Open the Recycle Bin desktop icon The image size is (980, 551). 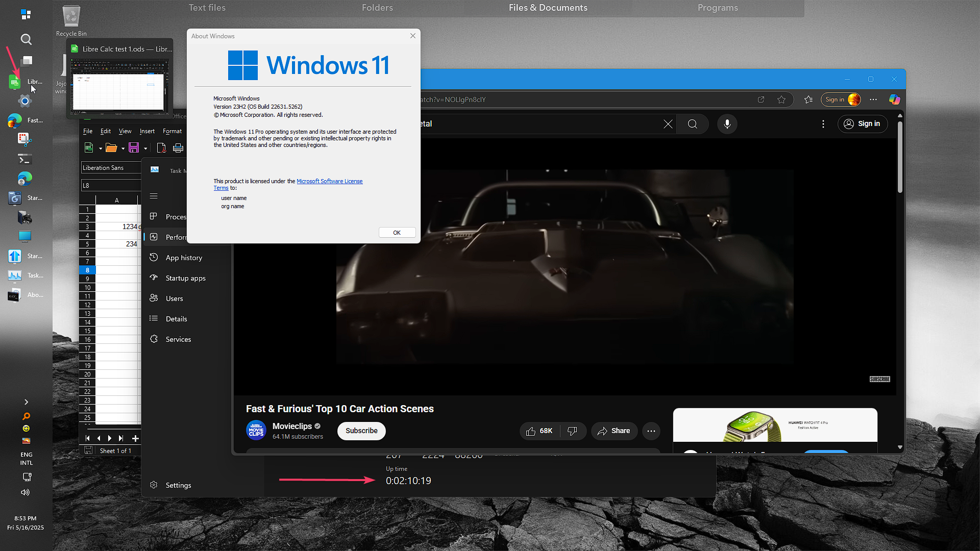[x=71, y=21]
